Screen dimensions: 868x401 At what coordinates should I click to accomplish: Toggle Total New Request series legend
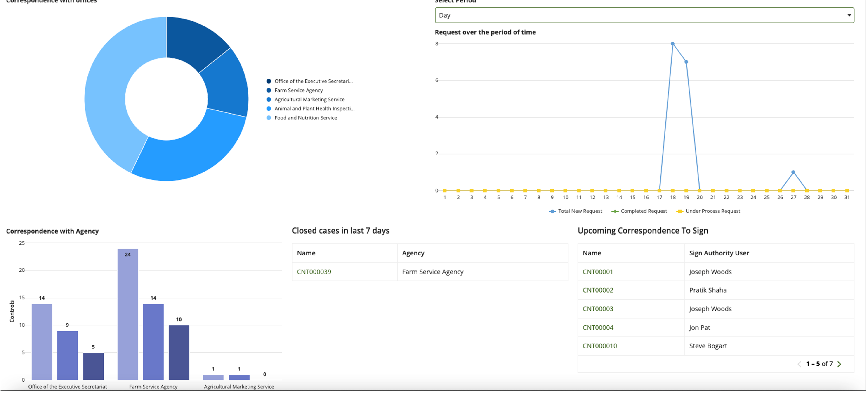tap(575, 211)
